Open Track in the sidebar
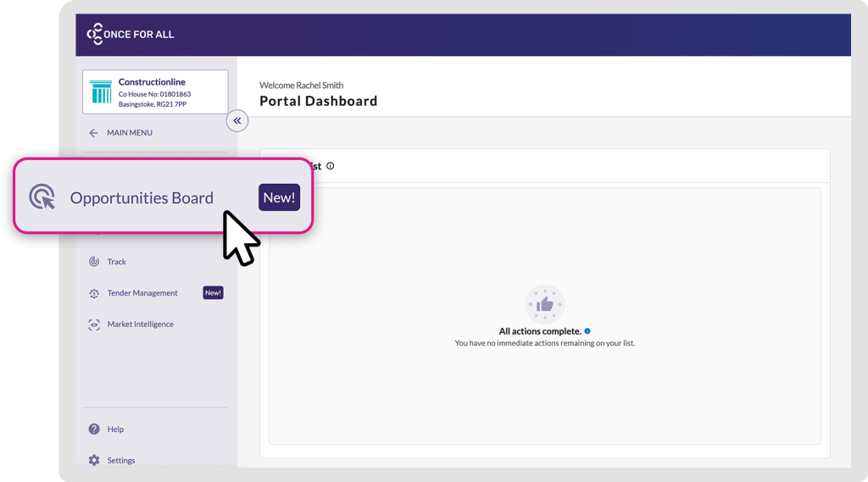This screenshot has height=482, width=868. click(116, 262)
